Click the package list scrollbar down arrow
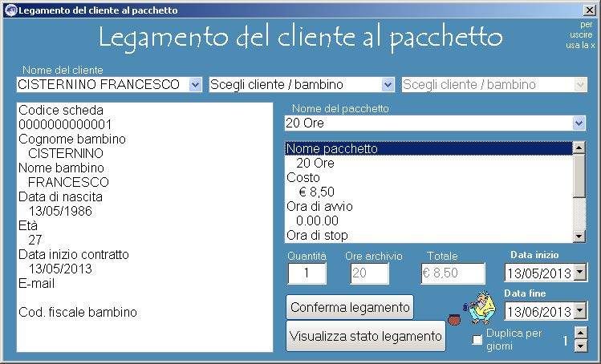The width and height of the screenshot is (601, 364). 579,237
